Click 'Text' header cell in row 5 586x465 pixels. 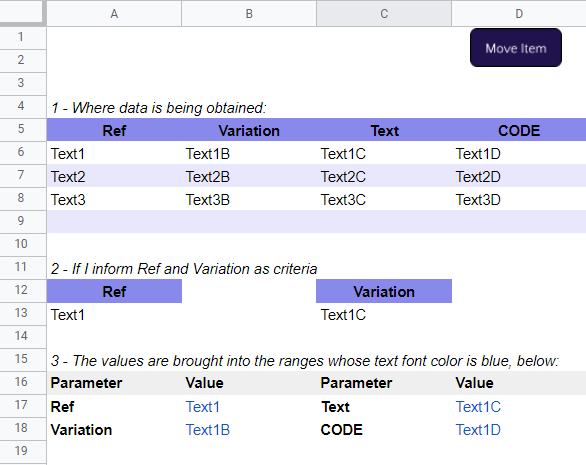coord(384,130)
